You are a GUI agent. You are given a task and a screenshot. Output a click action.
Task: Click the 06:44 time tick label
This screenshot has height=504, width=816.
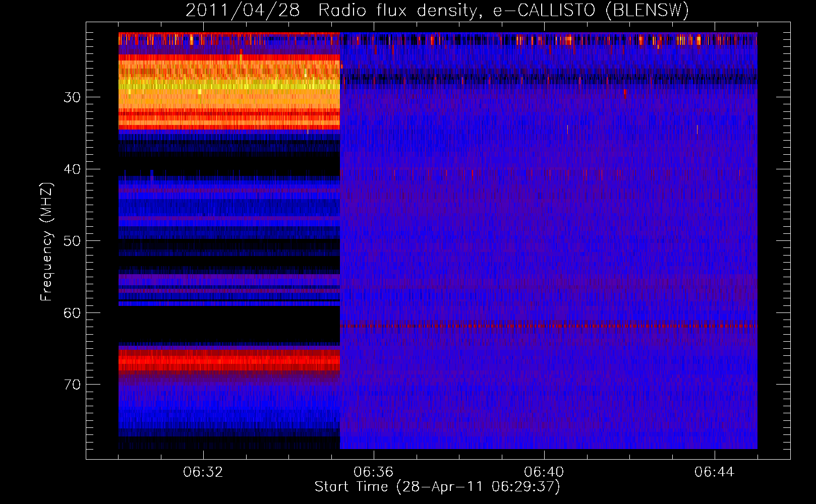tap(715, 472)
